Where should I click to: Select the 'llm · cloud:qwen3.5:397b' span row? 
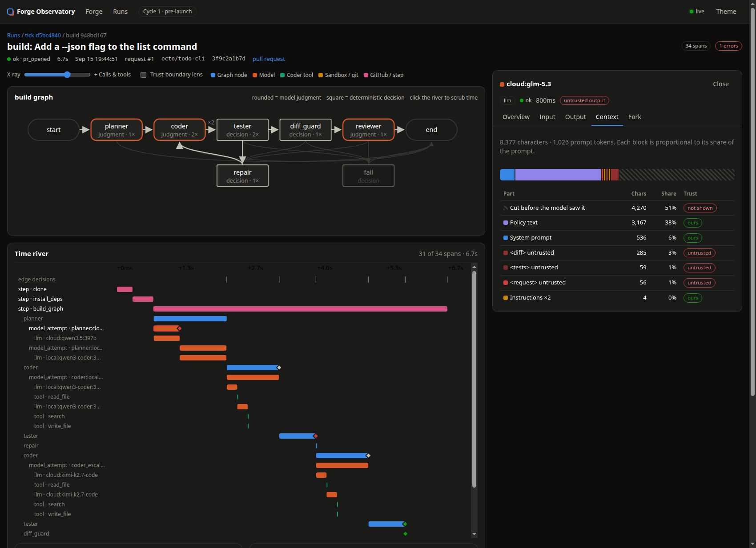tap(242, 338)
